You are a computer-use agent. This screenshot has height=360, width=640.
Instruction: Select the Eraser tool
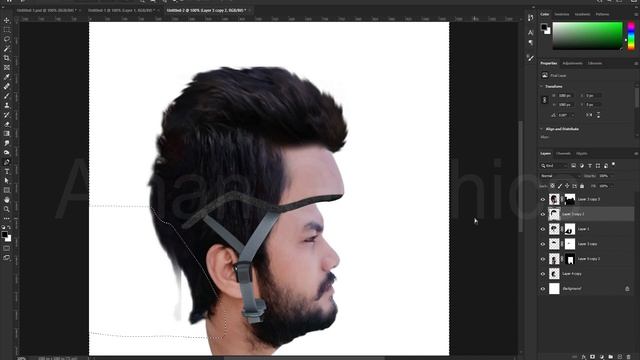tap(7, 124)
